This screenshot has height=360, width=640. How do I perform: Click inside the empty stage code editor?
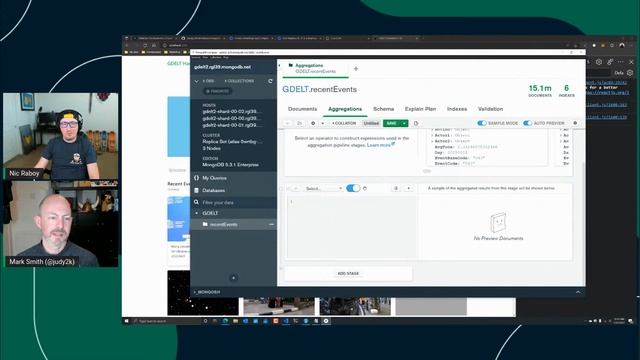(x=352, y=227)
